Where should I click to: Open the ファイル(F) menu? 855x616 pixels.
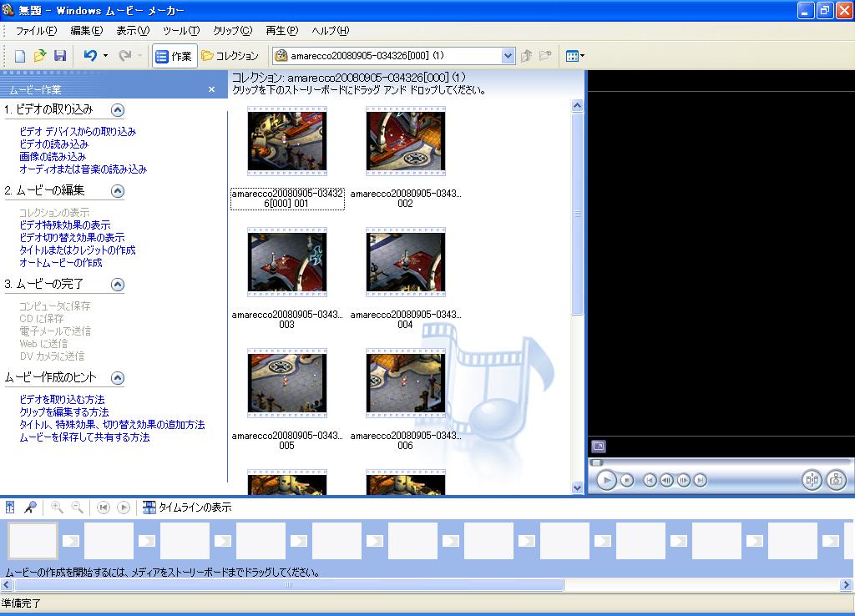click(36, 31)
